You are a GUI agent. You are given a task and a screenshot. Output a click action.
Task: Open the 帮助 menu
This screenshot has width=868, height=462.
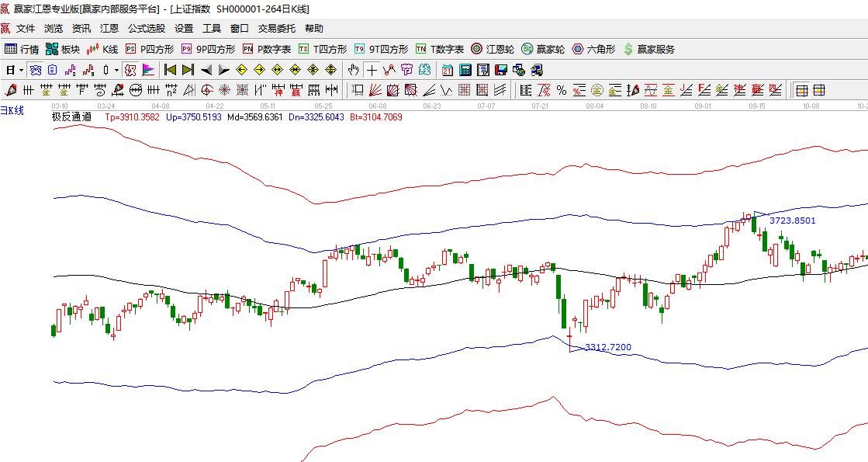point(314,28)
